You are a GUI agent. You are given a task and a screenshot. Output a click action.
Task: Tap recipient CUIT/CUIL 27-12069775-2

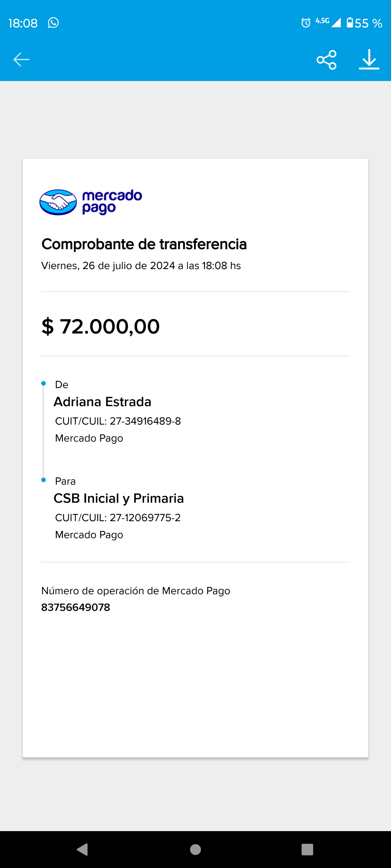[x=118, y=518]
